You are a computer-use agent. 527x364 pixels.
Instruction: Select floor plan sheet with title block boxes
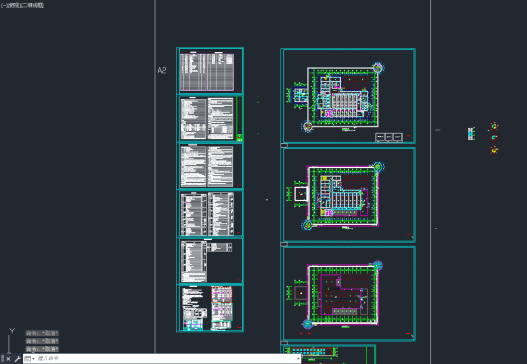click(x=348, y=96)
